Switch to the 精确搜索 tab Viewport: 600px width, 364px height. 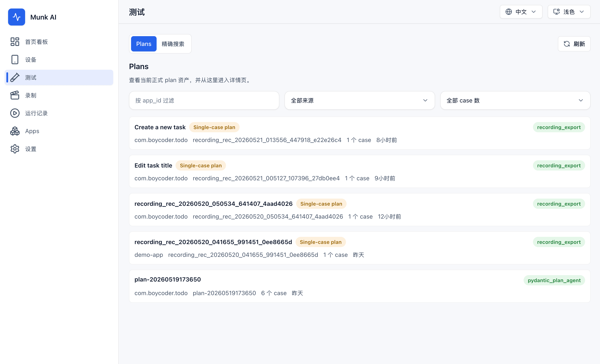point(173,44)
